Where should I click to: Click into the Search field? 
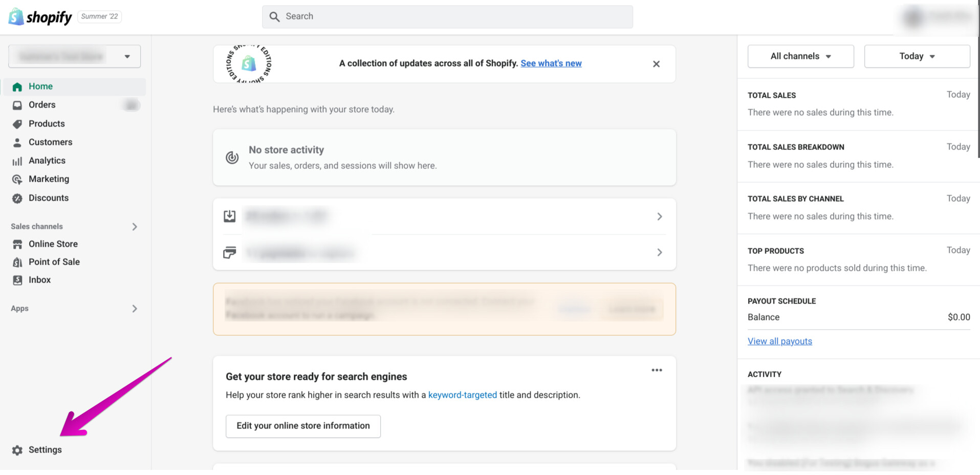point(447,16)
